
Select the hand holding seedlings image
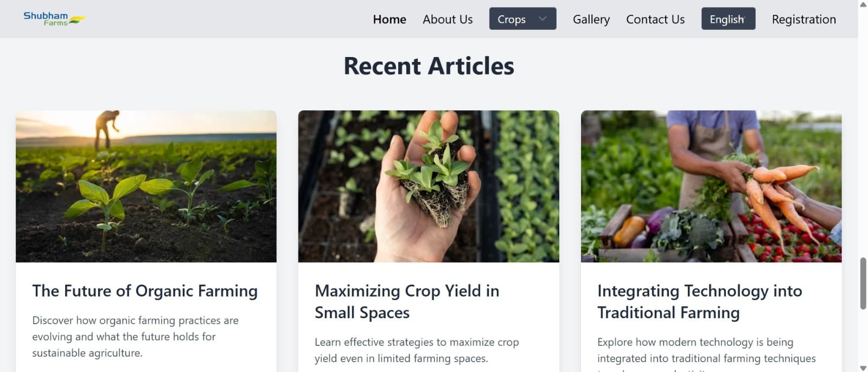[x=429, y=186]
